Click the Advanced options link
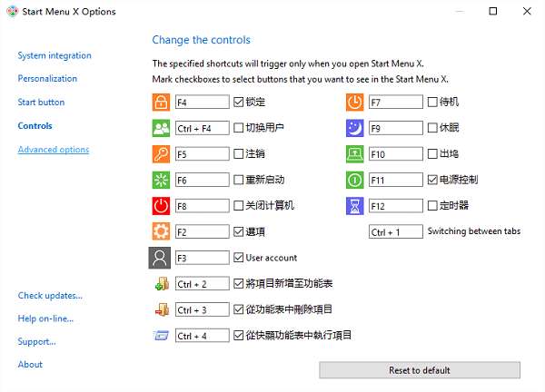 (53, 150)
